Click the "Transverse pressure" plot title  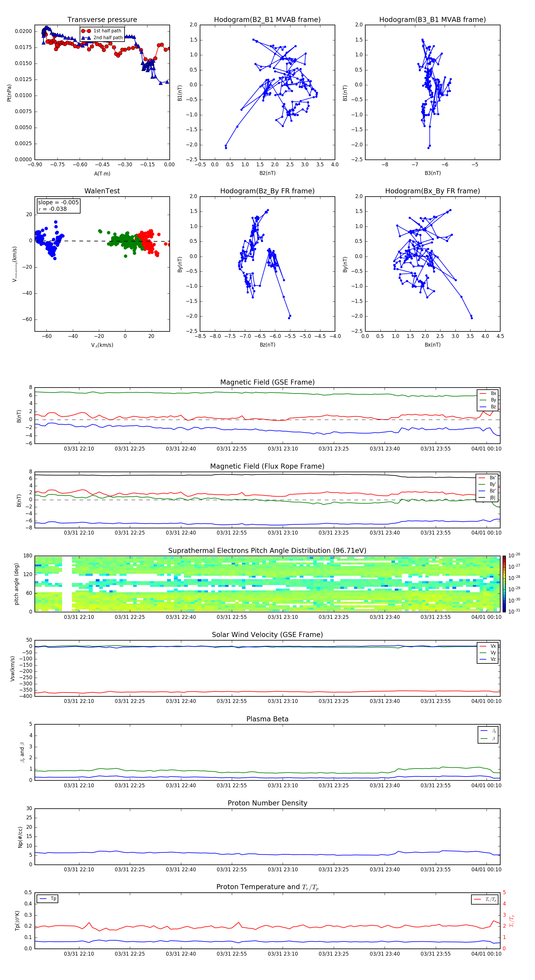(102, 19)
